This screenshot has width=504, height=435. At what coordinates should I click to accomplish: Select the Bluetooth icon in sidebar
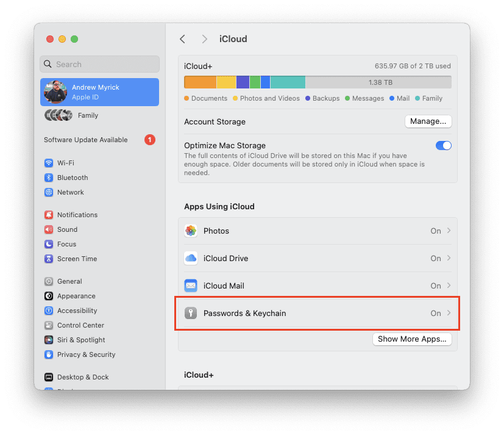click(x=49, y=178)
